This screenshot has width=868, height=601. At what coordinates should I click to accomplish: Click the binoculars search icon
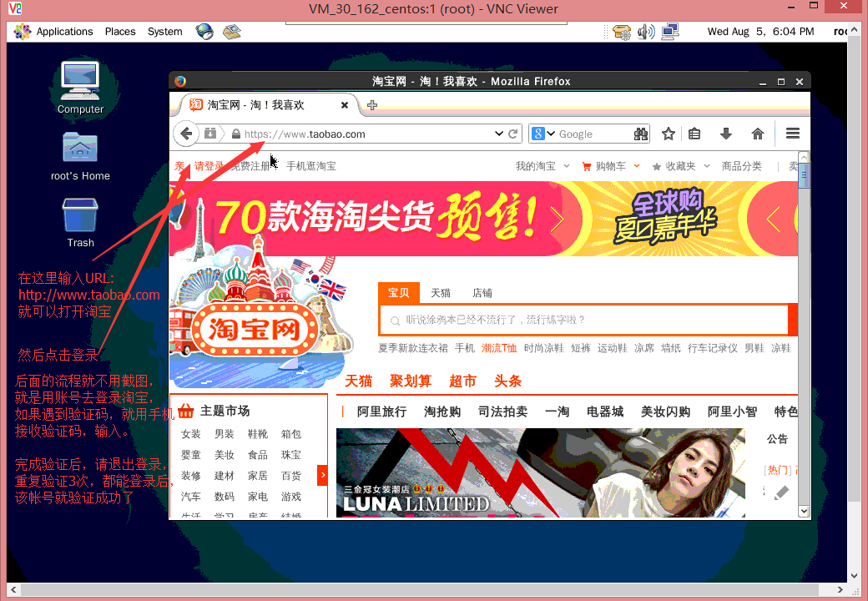point(641,134)
